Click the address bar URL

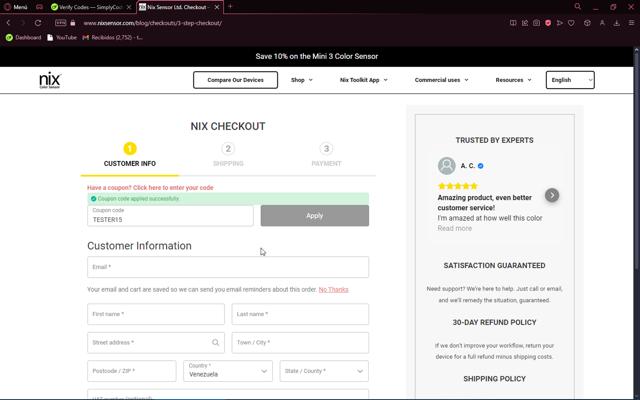[x=153, y=23]
